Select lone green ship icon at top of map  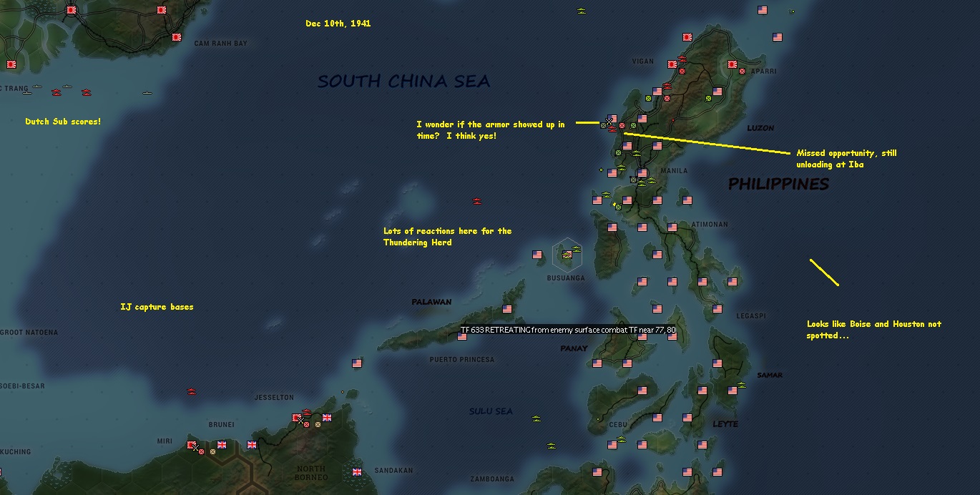pos(581,11)
